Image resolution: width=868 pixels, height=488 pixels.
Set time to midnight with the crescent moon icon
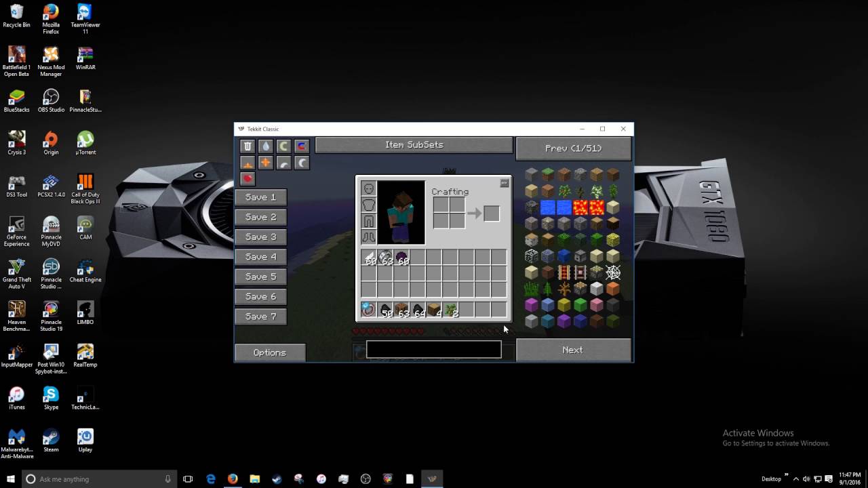pos(302,163)
